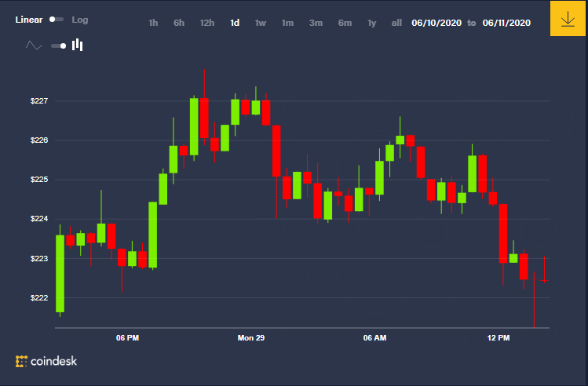Click the 12 PM time axis label
The height and width of the screenshot is (386, 588).
[499, 338]
